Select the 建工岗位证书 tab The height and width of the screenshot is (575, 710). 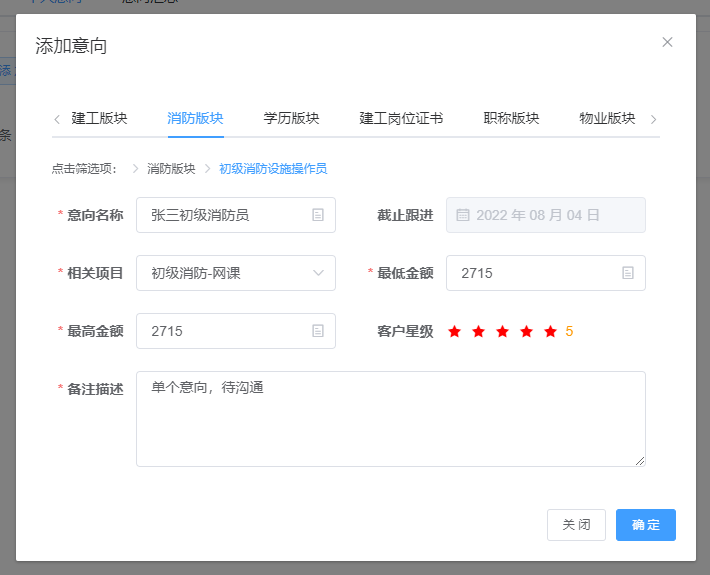pyautogui.click(x=401, y=118)
